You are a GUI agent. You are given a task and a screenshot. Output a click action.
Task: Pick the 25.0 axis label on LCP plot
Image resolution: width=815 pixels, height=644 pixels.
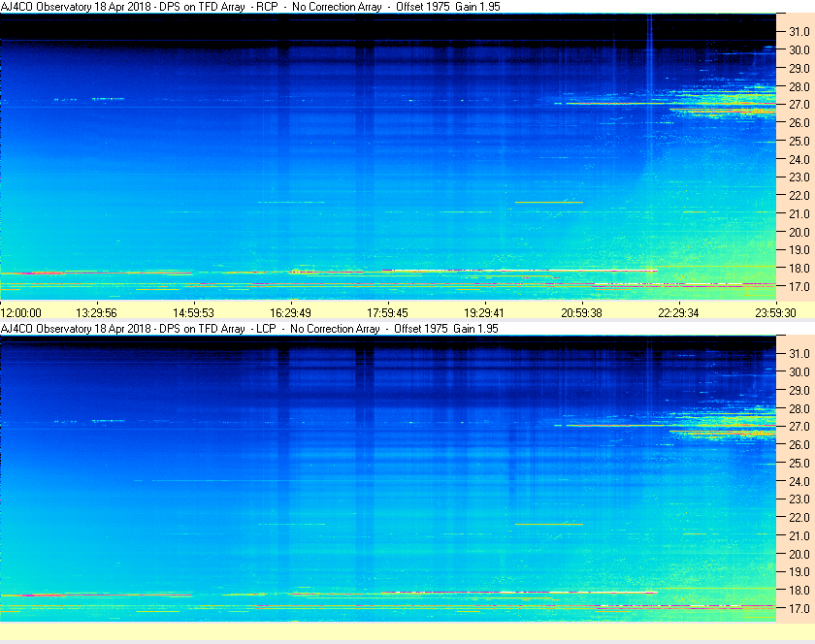tap(799, 464)
